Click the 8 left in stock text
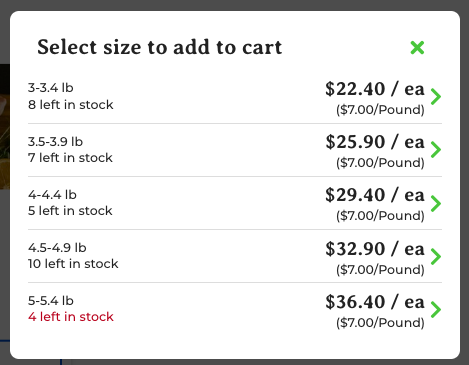 pyautogui.click(x=71, y=105)
